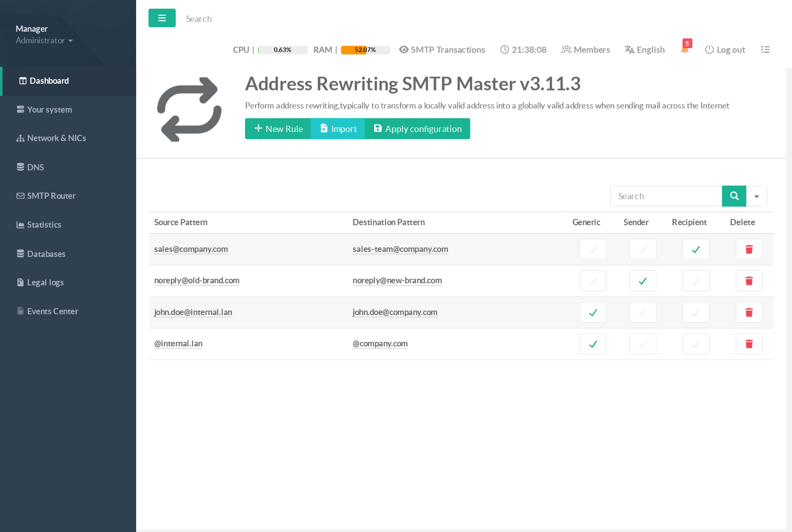Enable Generic for sales@company.com rule
The width and height of the screenshot is (792, 532).
pos(593,250)
